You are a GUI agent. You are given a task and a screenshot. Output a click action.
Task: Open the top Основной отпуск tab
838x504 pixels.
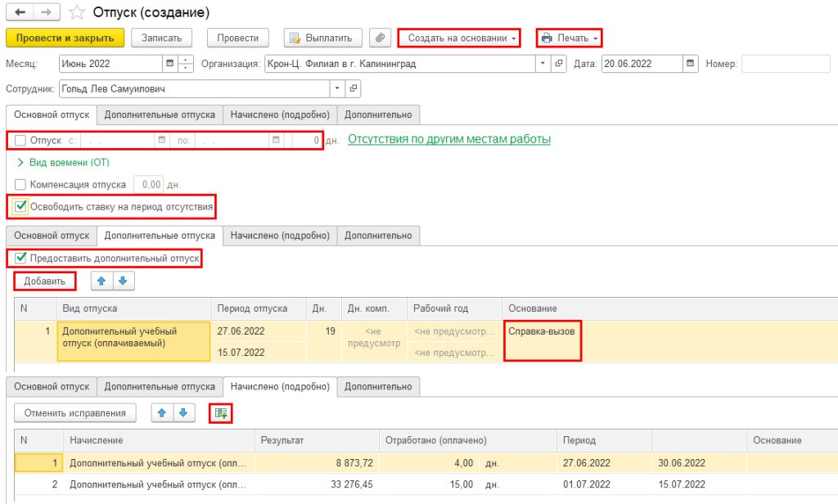click(52, 115)
